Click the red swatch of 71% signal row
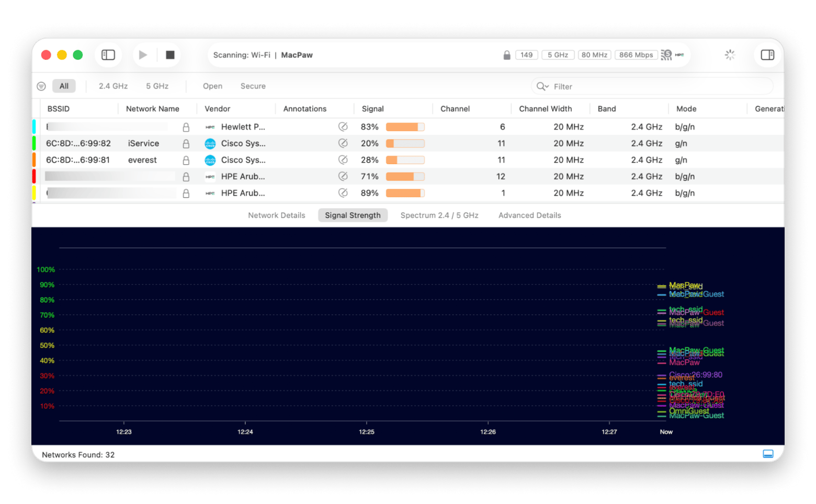 (x=34, y=176)
